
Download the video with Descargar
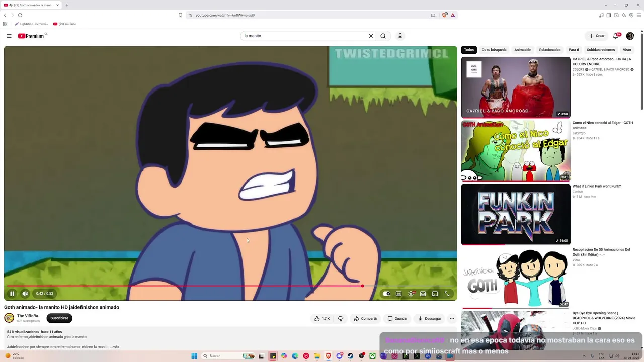point(429,318)
